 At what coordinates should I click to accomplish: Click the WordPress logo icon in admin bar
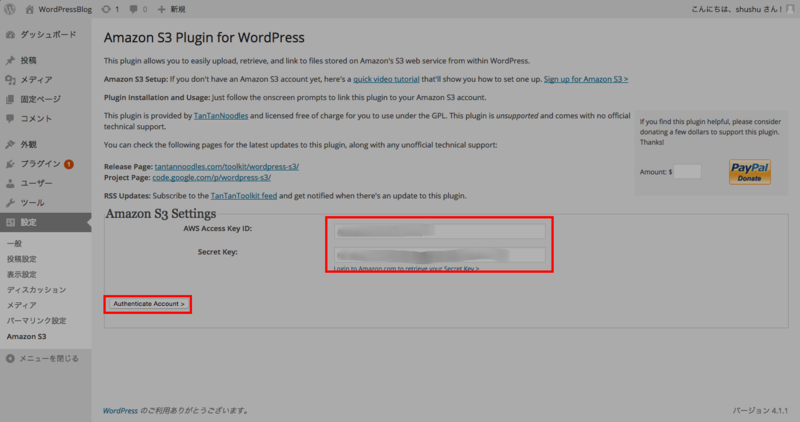point(10,9)
